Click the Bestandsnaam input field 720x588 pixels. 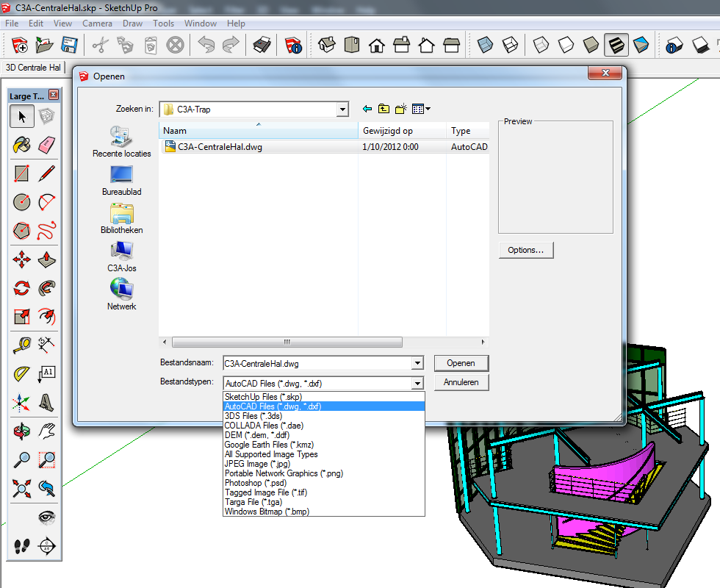click(x=317, y=363)
